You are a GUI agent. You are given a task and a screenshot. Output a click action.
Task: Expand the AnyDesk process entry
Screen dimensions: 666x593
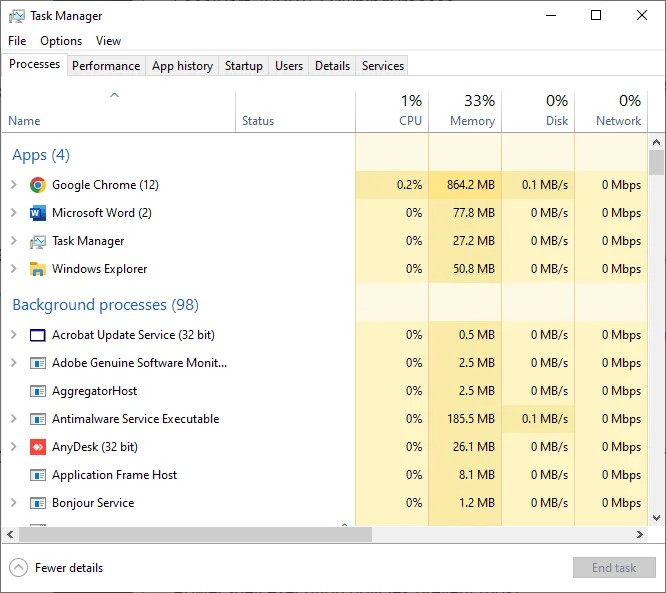pyautogui.click(x=14, y=447)
